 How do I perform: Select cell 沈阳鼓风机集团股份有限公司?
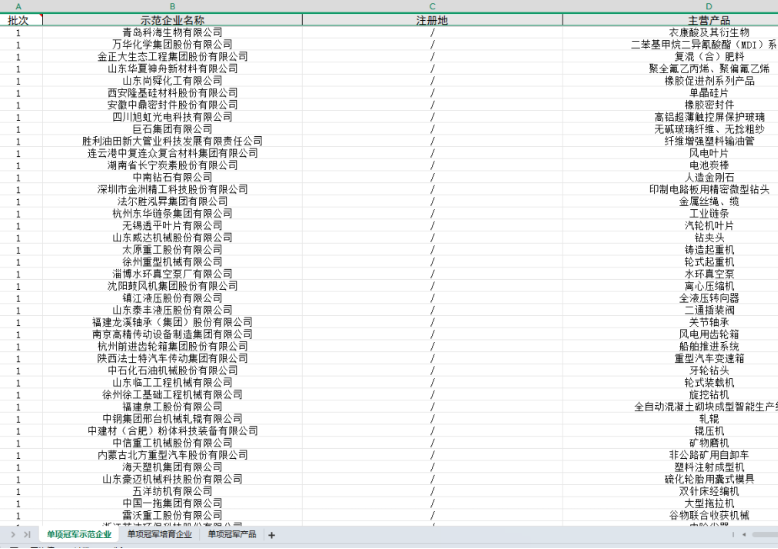point(172,286)
